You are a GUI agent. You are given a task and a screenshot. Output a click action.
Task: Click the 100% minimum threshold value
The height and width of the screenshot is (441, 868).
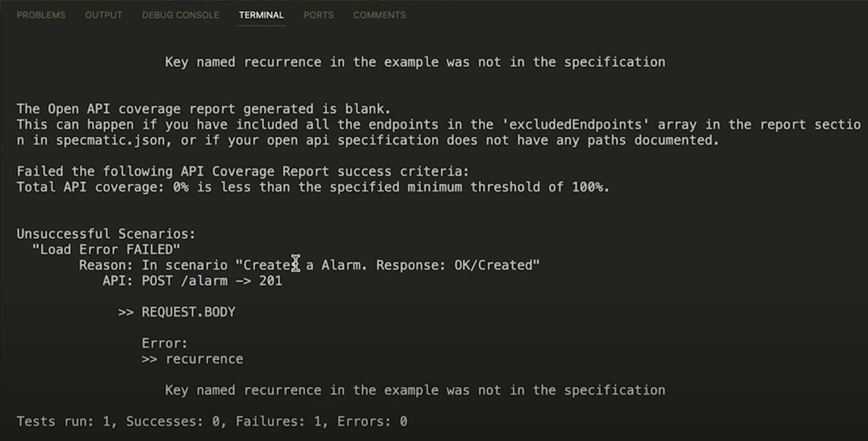tap(590, 187)
